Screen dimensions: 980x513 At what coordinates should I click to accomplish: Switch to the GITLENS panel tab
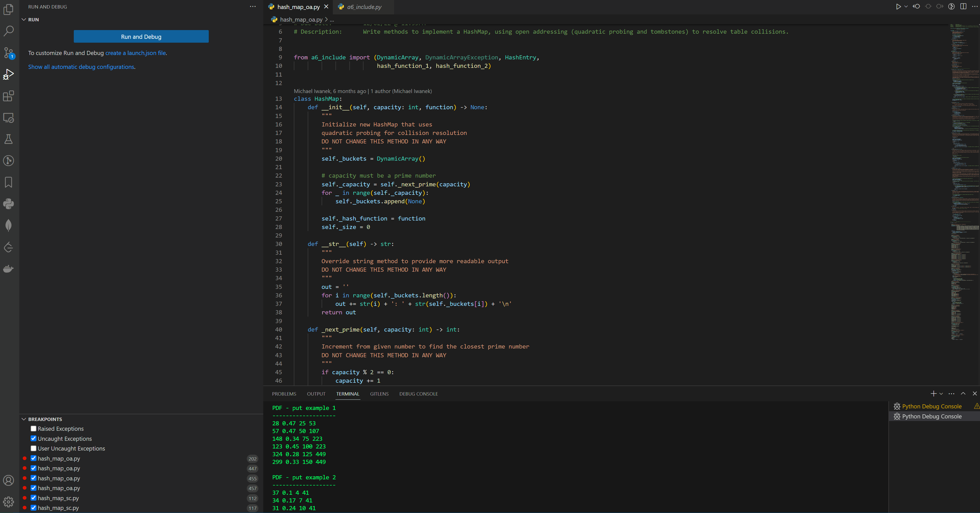click(379, 394)
